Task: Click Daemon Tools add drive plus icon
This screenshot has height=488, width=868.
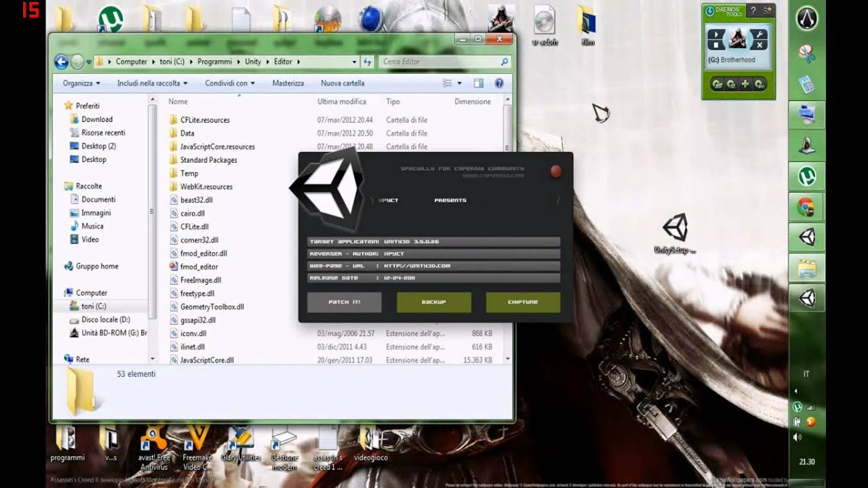Action: point(745,84)
